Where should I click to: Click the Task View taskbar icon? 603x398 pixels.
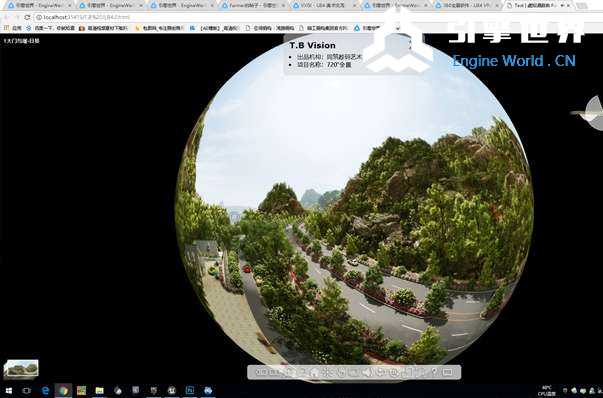pyautogui.click(x=26, y=391)
